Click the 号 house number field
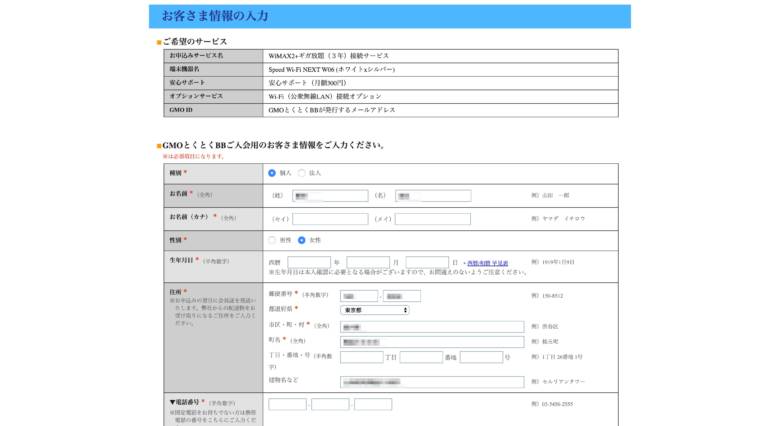Image resolution: width=780 pixels, height=426 pixels. pos(482,357)
